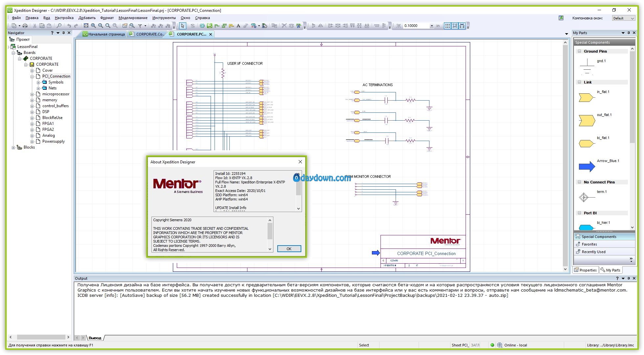Click the Cut scissors icon
Screen dimensions: 644x355
point(34,26)
